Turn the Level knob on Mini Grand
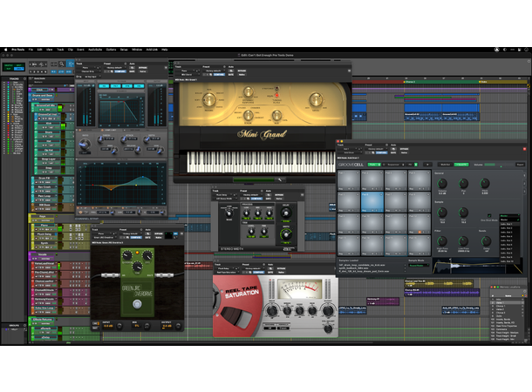Screen dimensions: 532x392 point(316,99)
